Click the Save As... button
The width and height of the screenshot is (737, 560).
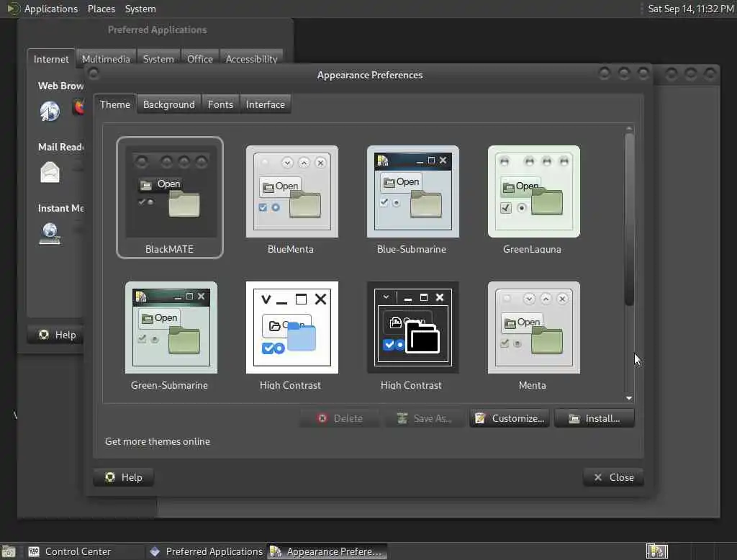click(425, 418)
